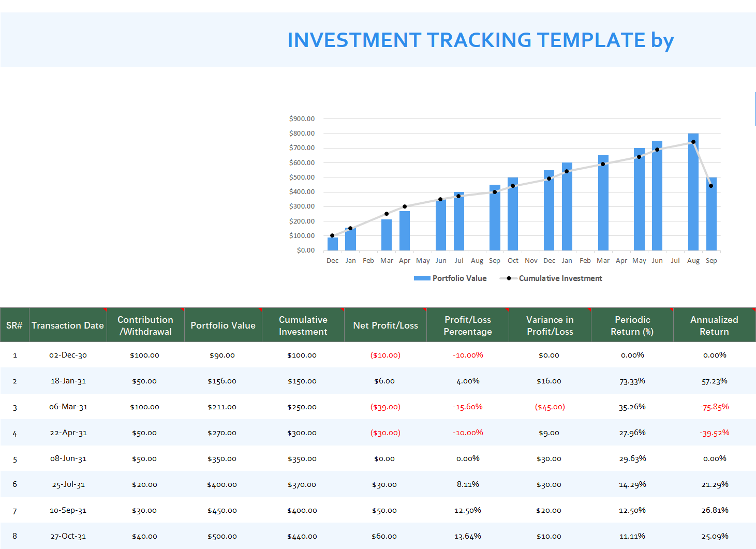Select the annualized return cell -75.85%
Screen dimensions: 756x549
point(715,407)
